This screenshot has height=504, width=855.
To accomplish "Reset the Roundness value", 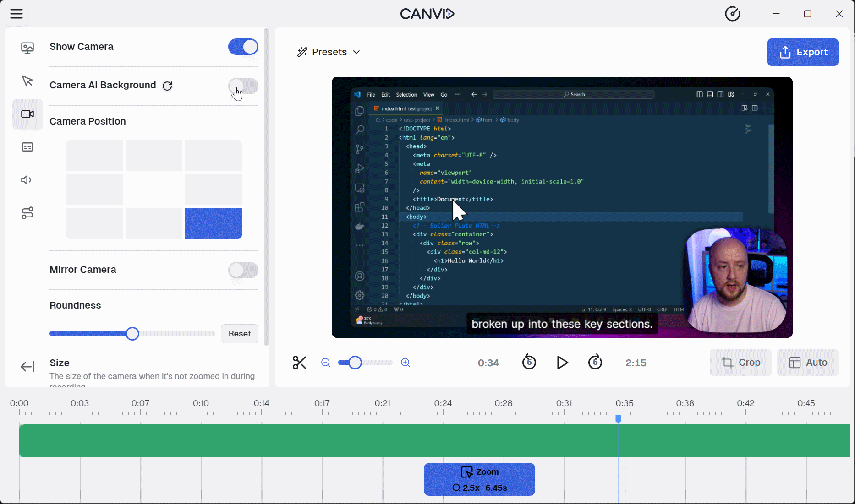I will click(239, 334).
